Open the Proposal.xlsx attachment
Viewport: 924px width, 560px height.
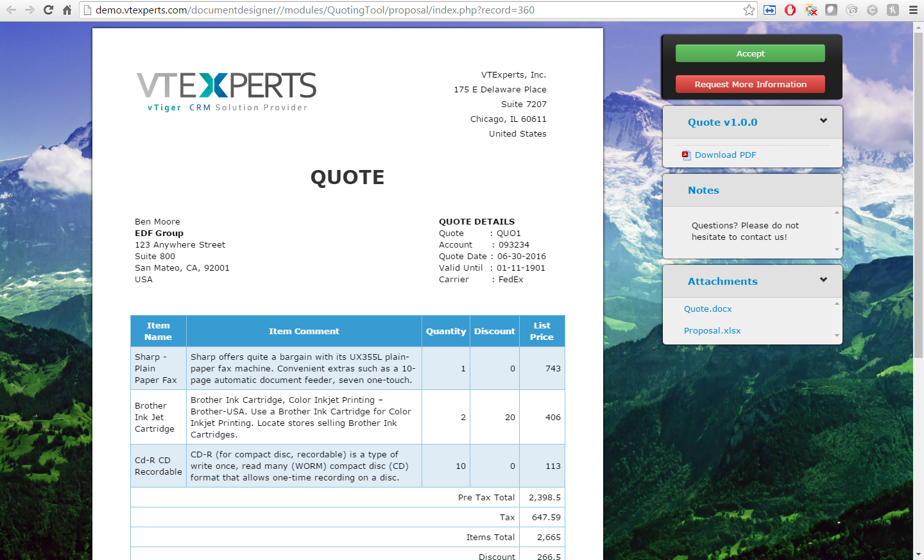(x=712, y=330)
